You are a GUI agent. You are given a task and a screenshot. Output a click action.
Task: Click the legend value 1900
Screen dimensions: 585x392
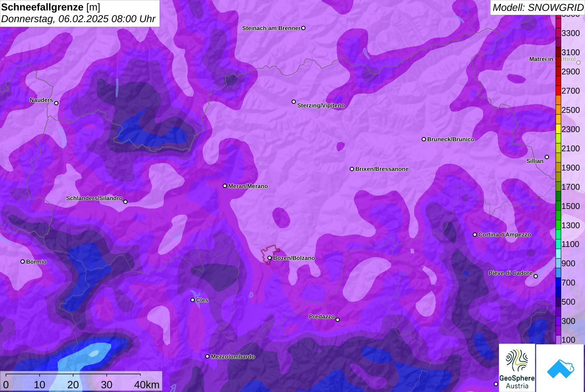pos(571,168)
